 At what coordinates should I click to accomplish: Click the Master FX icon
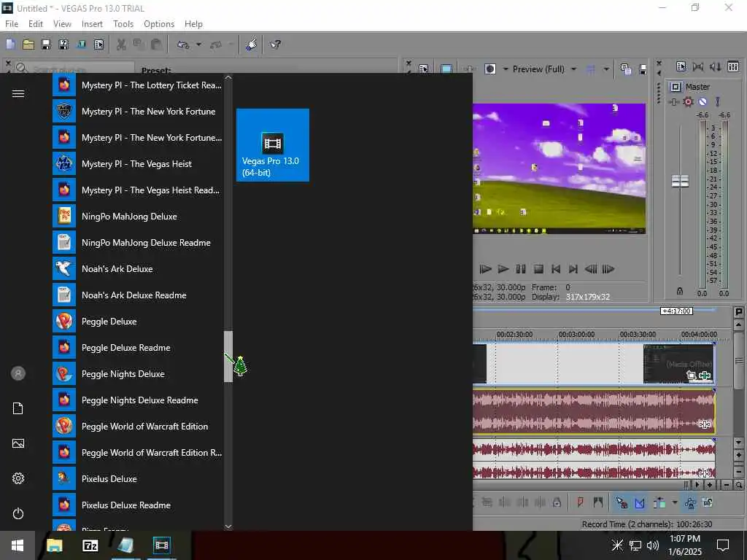point(673,102)
